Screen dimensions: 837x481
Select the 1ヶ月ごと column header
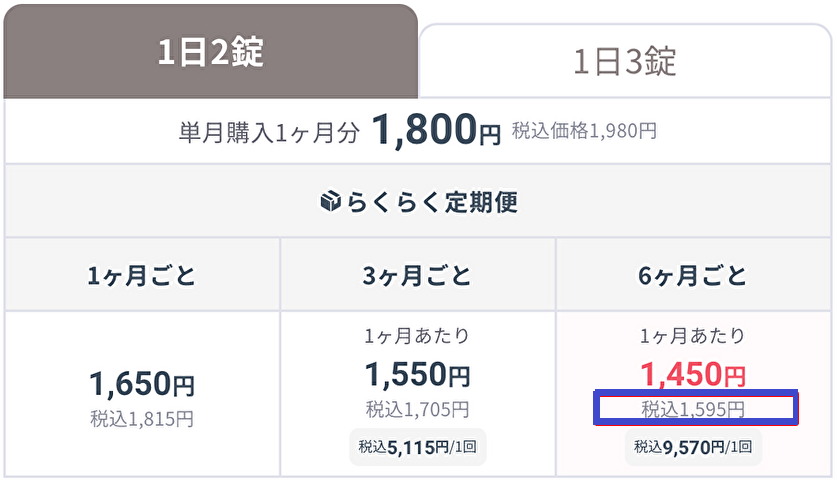coord(142,275)
